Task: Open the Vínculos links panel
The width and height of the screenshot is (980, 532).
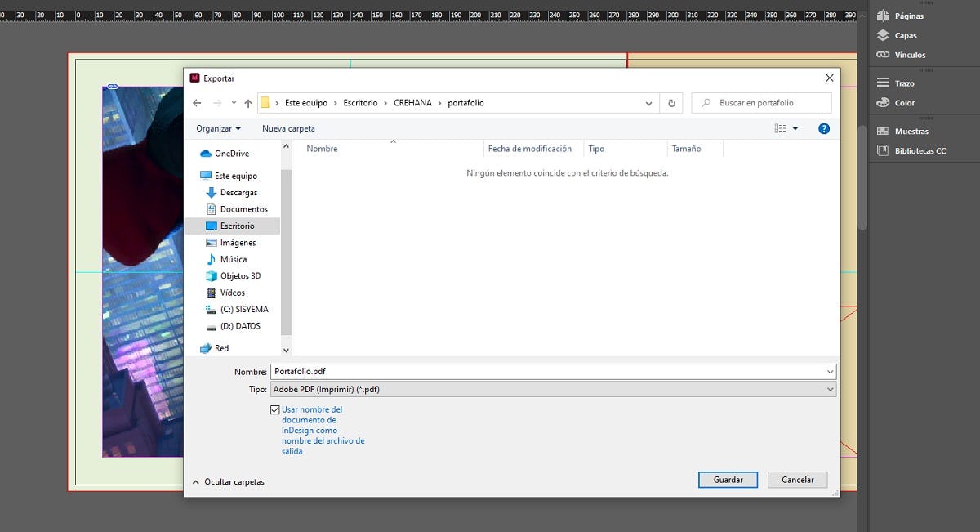Action: point(883,55)
